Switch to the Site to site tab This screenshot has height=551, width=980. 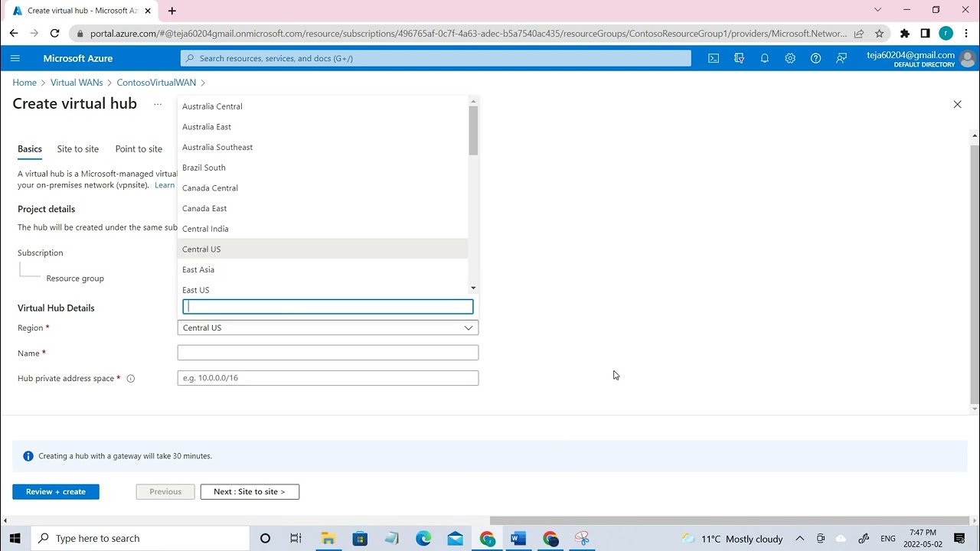click(x=78, y=149)
